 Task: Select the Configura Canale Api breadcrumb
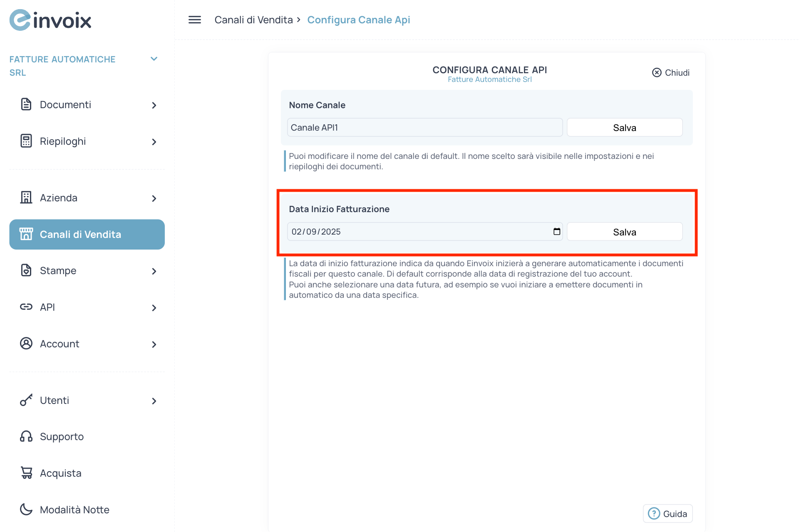pyautogui.click(x=358, y=20)
